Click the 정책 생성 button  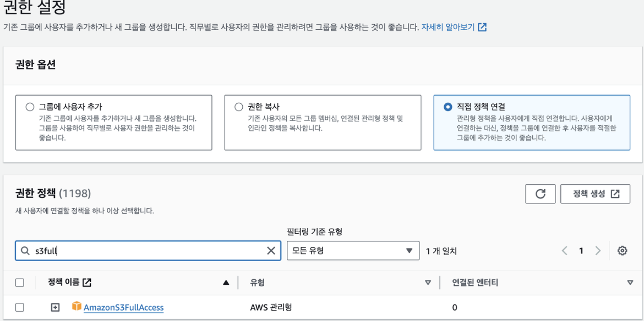(595, 194)
